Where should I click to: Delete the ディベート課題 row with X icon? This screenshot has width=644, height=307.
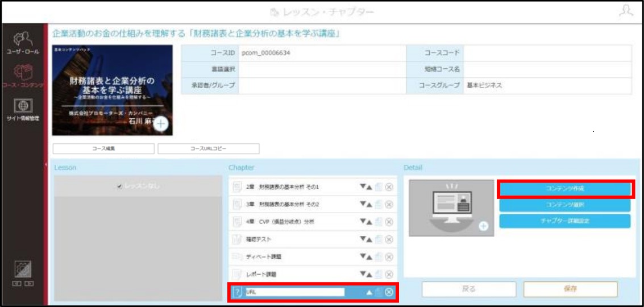click(389, 257)
